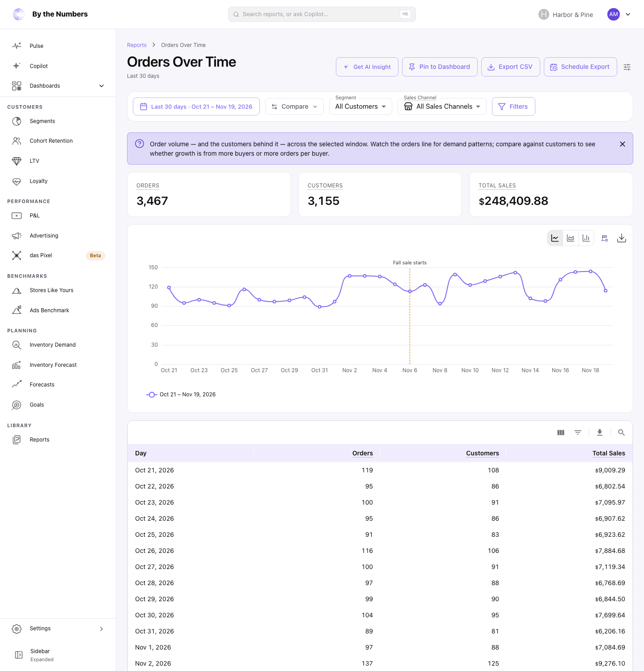This screenshot has width=644, height=671.
Task: Click Reports breadcrumb link
Action: [x=137, y=45]
